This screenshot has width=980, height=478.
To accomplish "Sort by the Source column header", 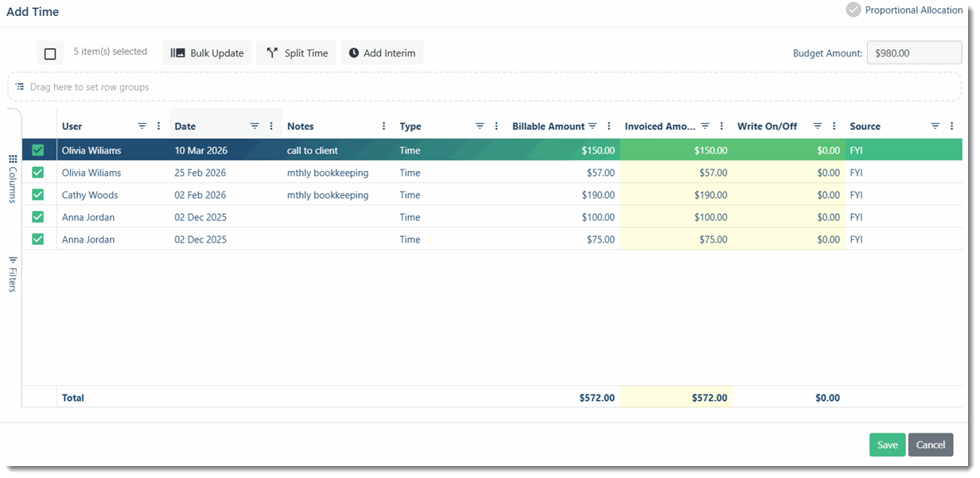I will pyautogui.click(x=865, y=126).
